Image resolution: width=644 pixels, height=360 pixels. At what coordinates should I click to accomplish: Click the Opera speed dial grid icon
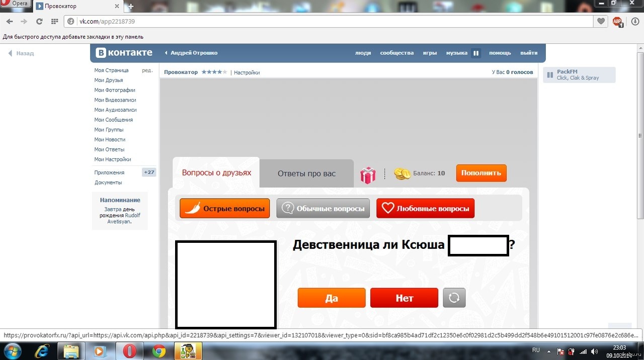tap(54, 22)
